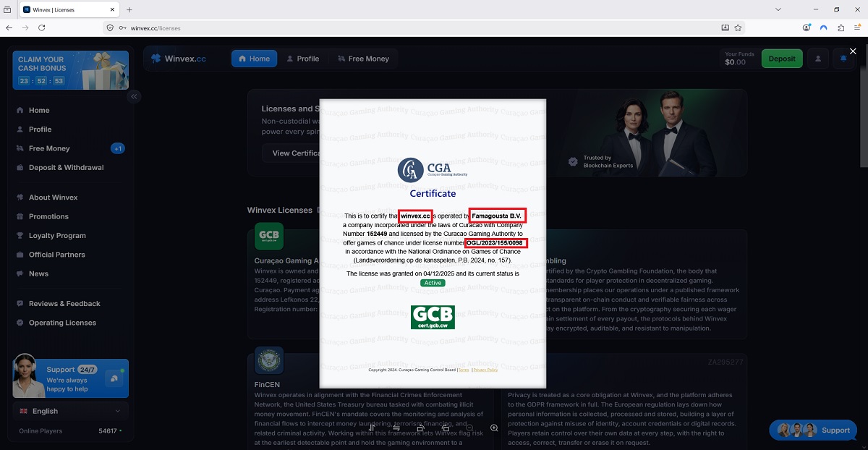Click the browser Forward arrow
Screen dimensions: 868x450
(25, 27)
